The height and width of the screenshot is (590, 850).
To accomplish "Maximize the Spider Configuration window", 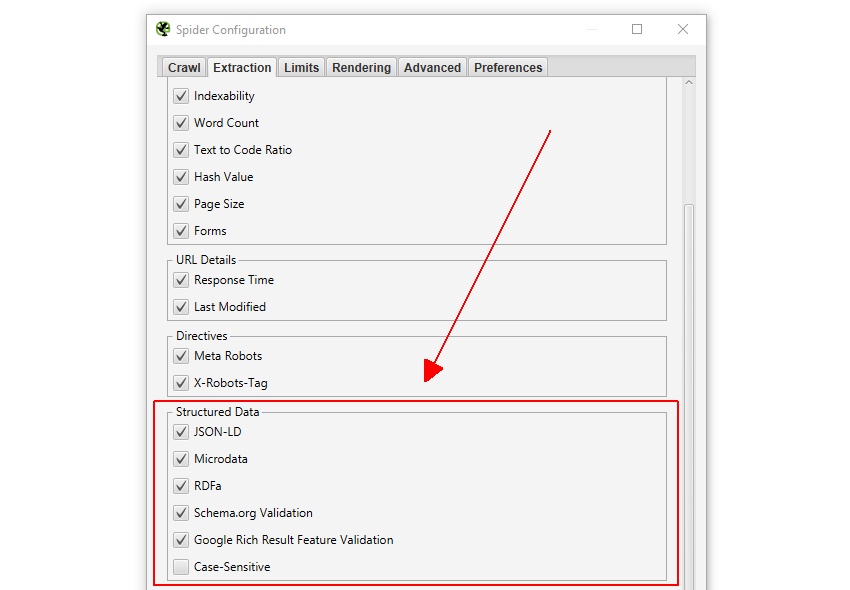I will [x=637, y=29].
